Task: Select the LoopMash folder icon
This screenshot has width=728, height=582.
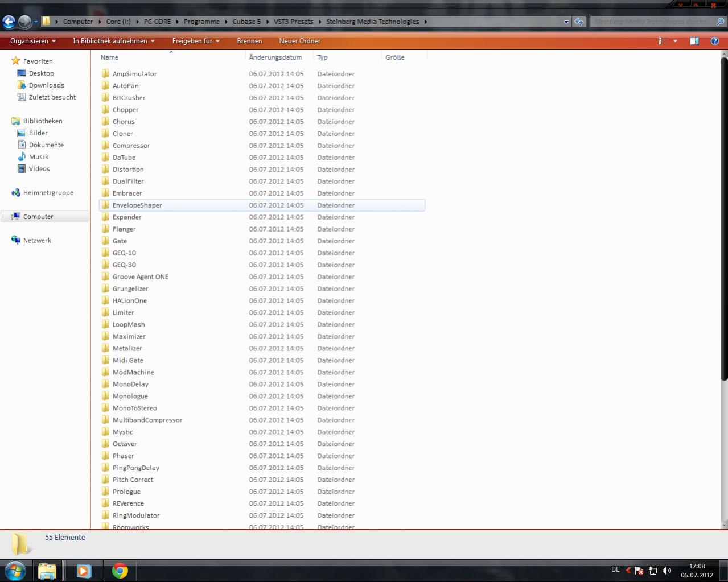Action: [x=105, y=324]
